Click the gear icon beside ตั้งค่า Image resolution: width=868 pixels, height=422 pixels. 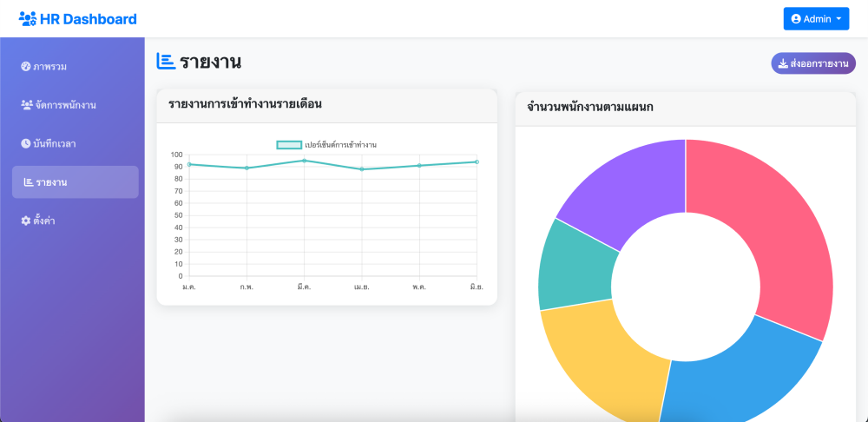(x=25, y=221)
